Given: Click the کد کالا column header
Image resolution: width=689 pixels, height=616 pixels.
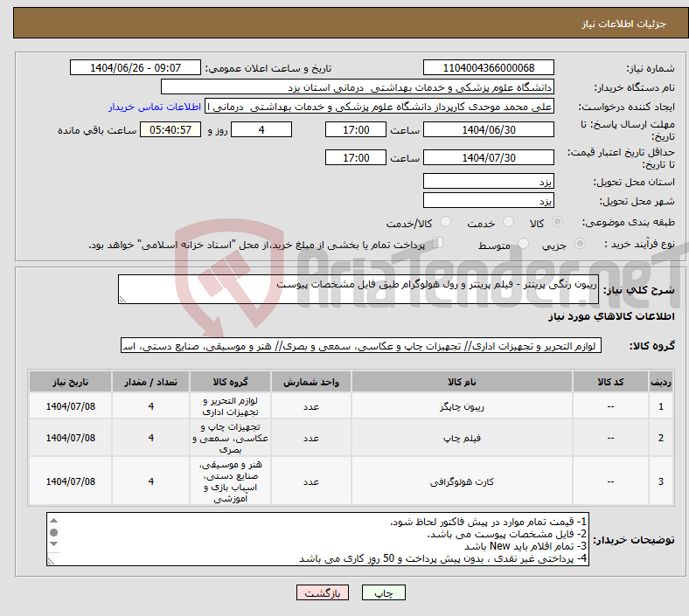Looking at the screenshot, I should 610,382.
